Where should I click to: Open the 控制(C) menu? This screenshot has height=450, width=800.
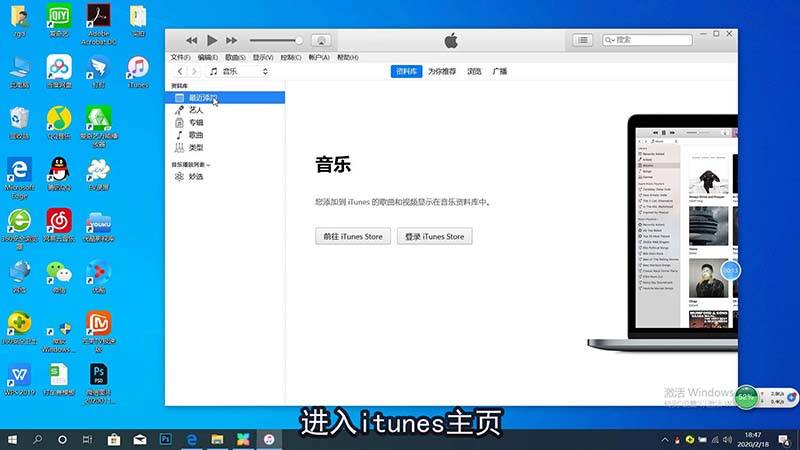pyautogui.click(x=291, y=58)
